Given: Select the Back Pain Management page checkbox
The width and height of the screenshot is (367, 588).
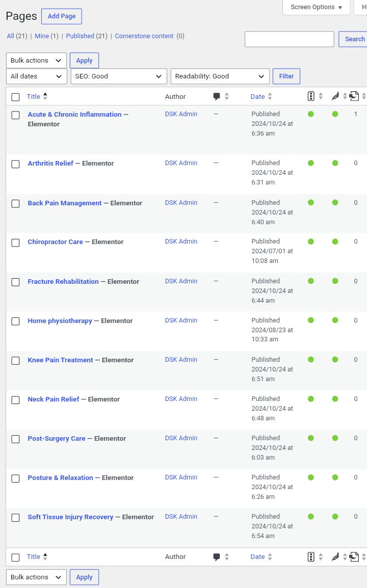Looking at the screenshot, I should click(x=15, y=204).
